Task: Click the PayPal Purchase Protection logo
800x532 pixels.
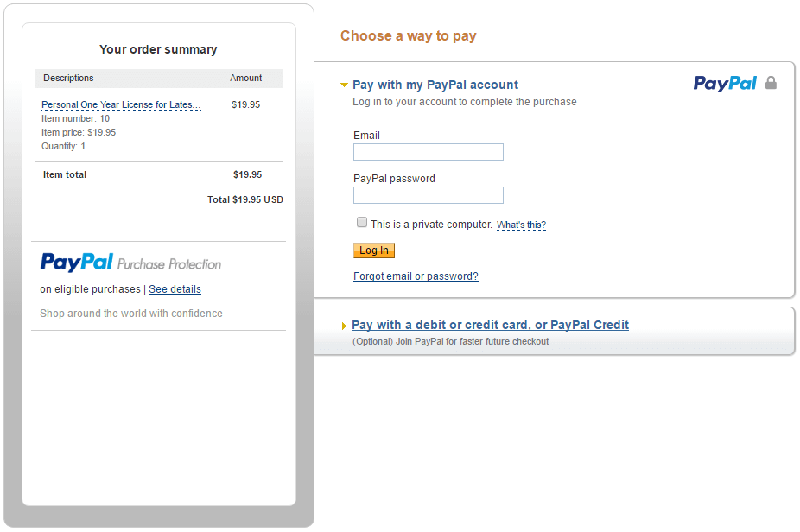Action: pos(130,263)
